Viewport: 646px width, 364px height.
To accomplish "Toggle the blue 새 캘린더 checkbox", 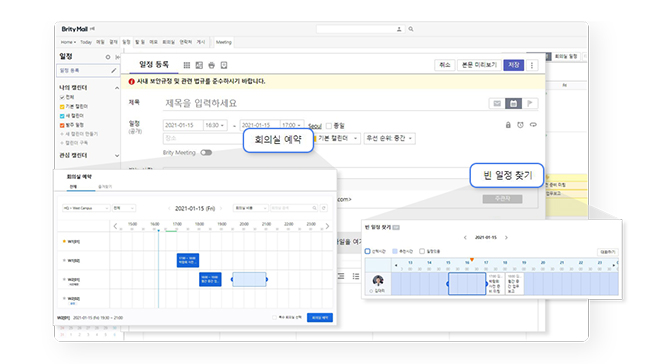I will click(x=62, y=116).
